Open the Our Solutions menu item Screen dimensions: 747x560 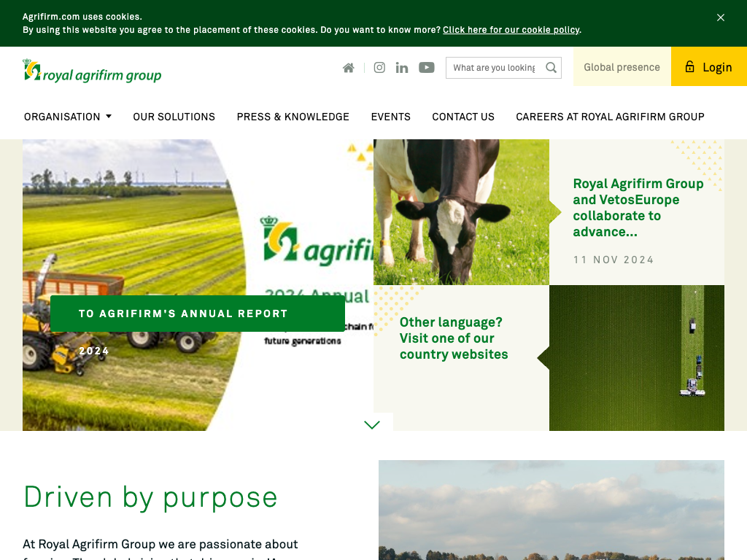tap(174, 117)
